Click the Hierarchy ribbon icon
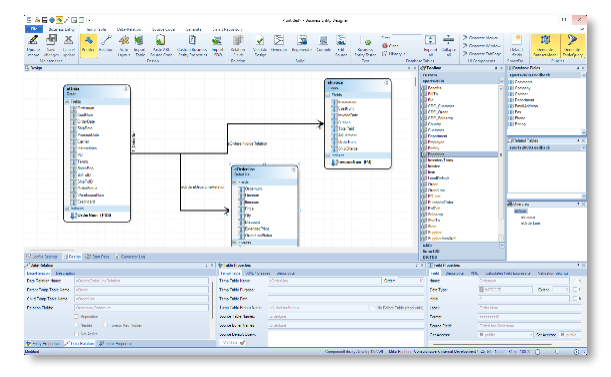This screenshot has width=611, height=377. (279, 40)
